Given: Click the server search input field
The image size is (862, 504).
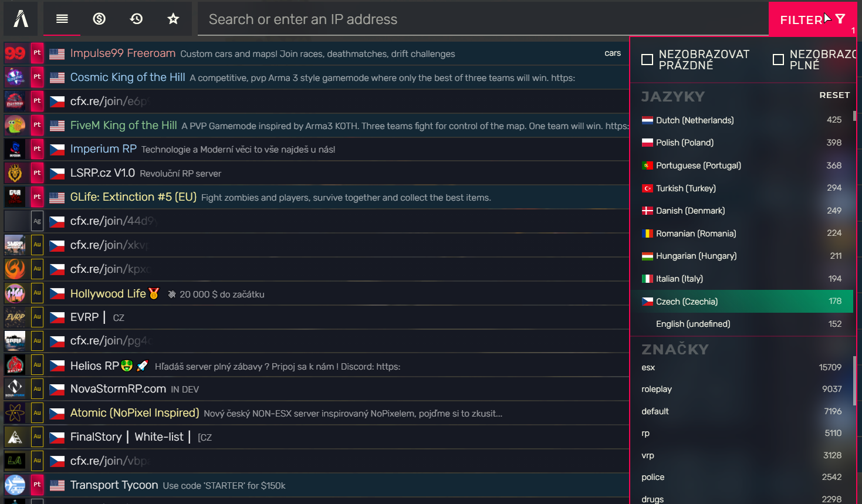Looking at the screenshot, I should [x=411, y=19].
